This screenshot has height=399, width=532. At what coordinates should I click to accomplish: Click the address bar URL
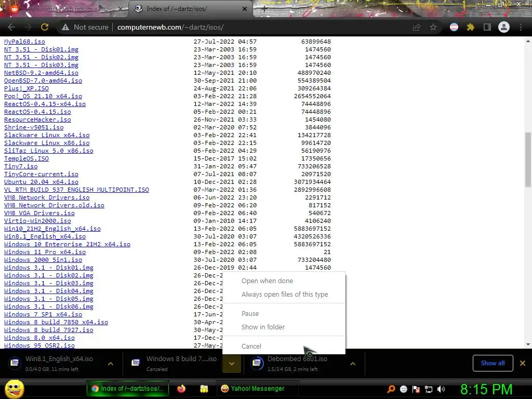(170, 27)
